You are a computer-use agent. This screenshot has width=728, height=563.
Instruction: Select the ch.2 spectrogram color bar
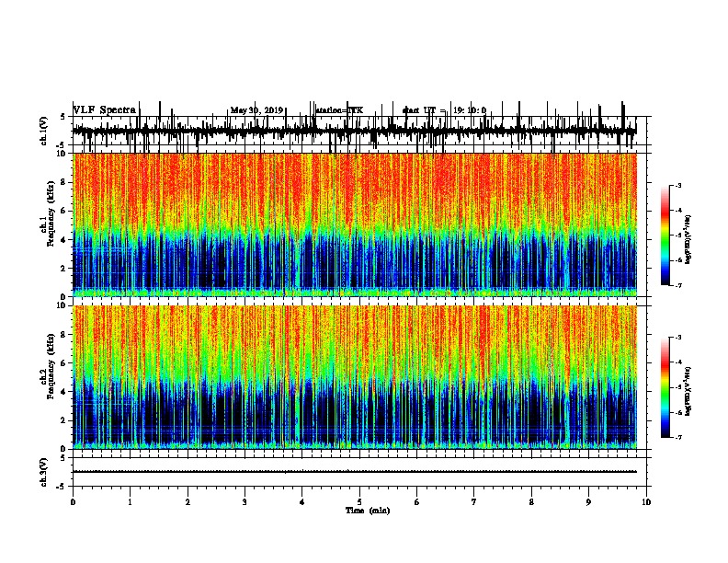click(x=665, y=387)
